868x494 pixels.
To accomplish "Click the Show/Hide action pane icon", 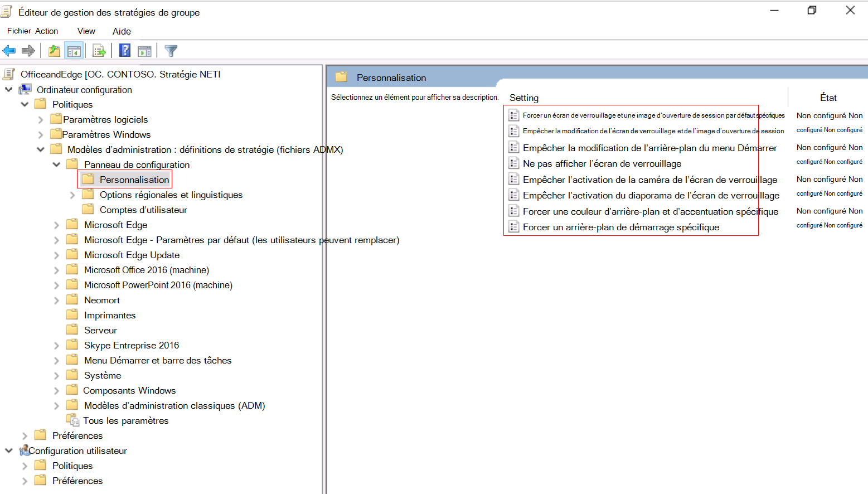I will pos(145,50).
